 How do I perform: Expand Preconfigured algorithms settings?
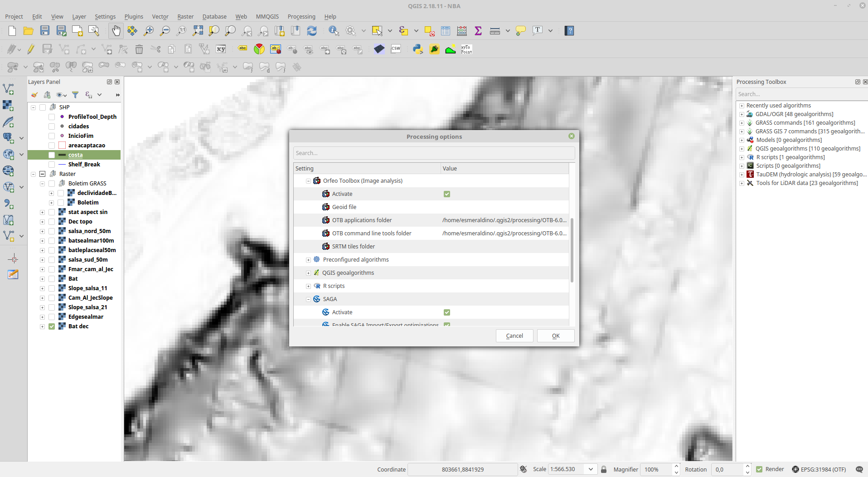308,260
